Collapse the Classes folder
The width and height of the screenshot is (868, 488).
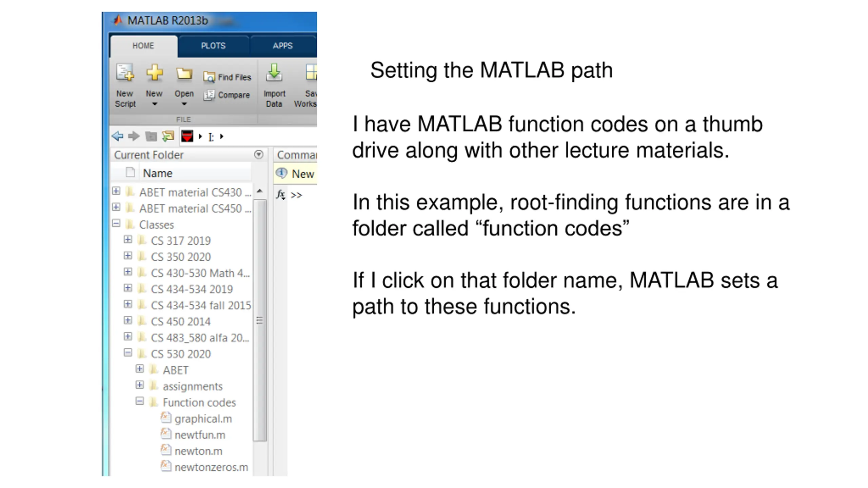116,223
